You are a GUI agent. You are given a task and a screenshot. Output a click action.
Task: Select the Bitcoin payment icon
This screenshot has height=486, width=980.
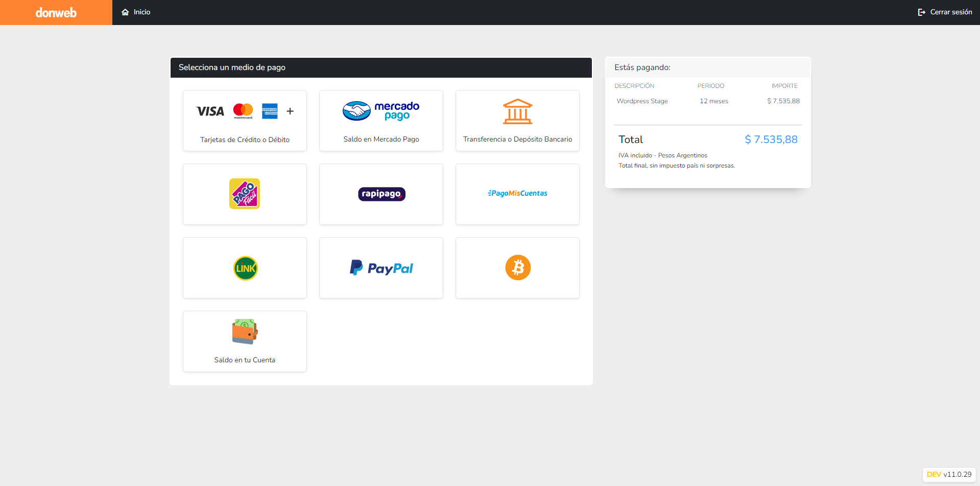518,268
